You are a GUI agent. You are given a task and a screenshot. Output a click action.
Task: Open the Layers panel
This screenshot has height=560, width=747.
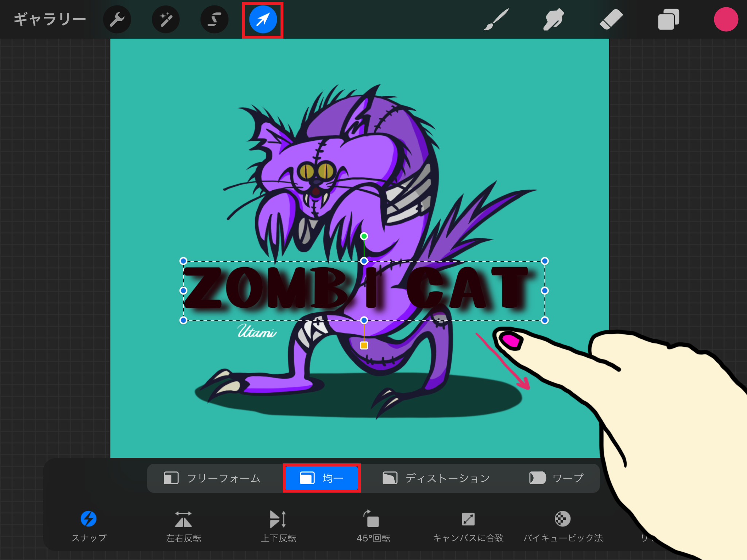click(669, 19)
